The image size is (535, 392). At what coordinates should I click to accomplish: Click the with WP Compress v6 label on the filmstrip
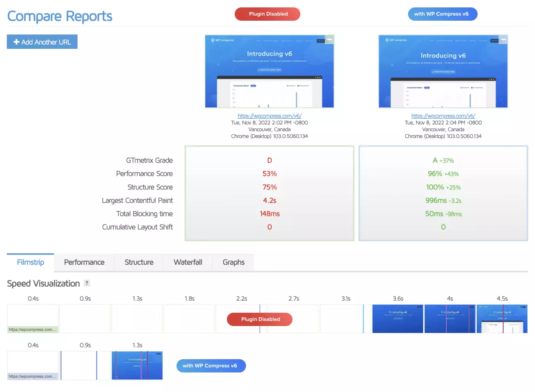point(211,366)
